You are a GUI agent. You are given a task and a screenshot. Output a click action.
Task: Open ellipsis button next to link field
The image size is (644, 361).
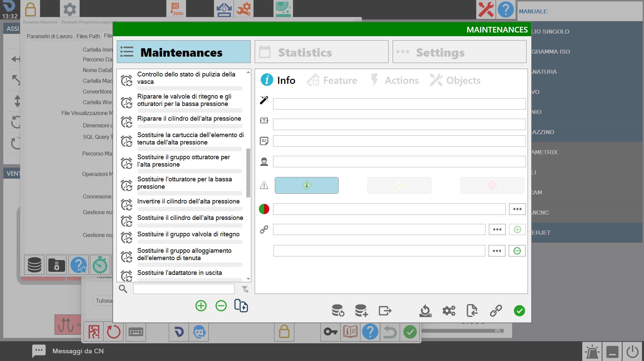pyautogui.click(x=497, y=230)
